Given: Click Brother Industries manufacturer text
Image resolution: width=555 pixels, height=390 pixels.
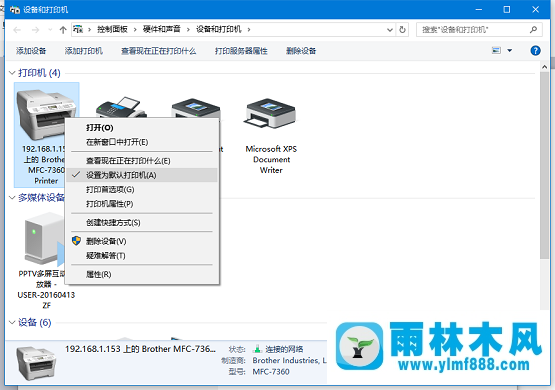Looking at the screenshot, I should [x=289, y=360].
